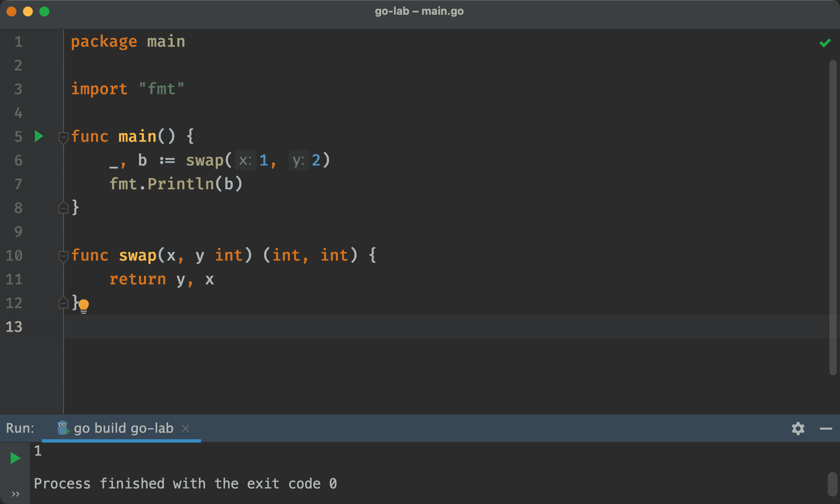Click the swap function name declaration

137,255
